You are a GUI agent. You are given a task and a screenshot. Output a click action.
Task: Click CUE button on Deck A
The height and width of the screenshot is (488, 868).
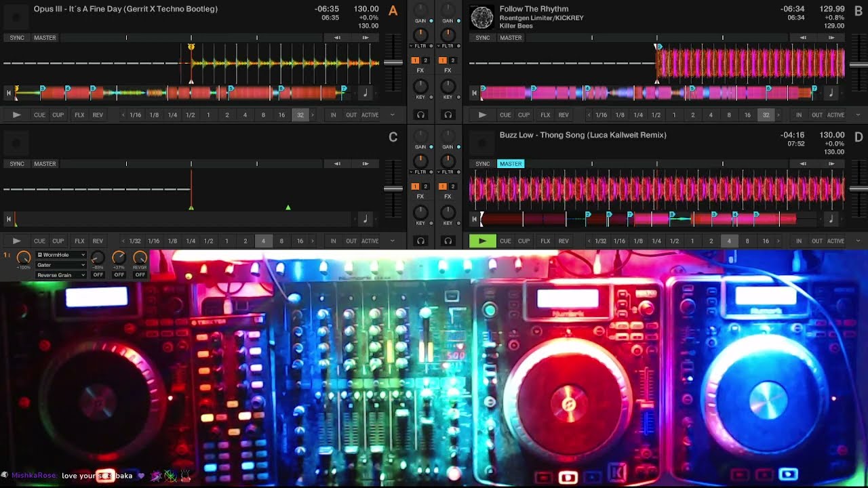click(39, 115)
